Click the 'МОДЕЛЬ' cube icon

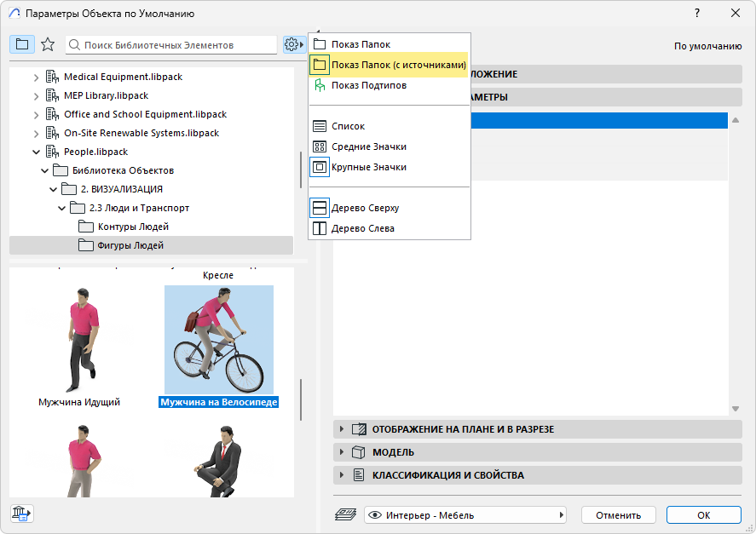click(x=358, y=452)
